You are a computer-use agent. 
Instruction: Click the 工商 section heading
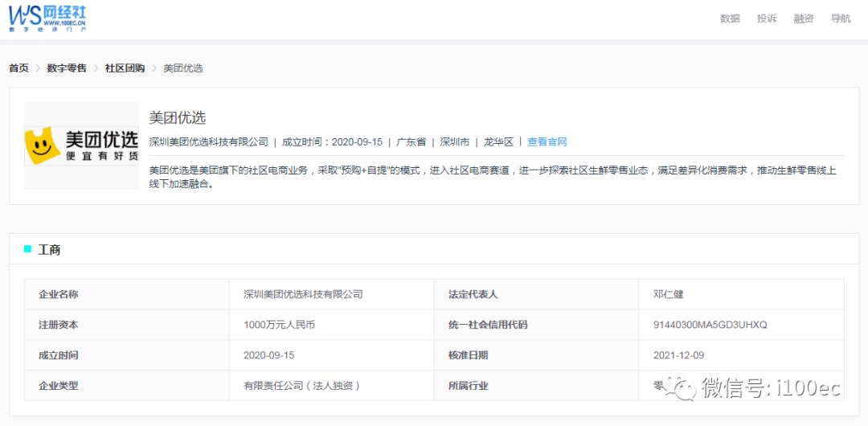point(49,250)
